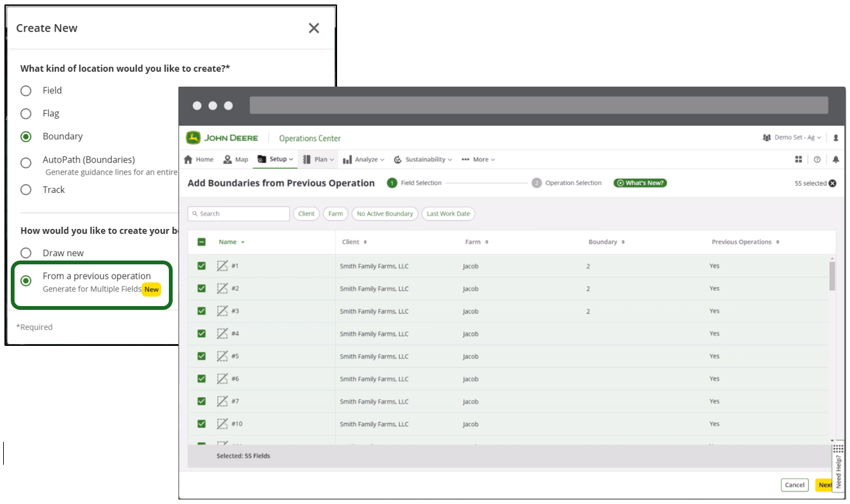Select the Flag radio option

point(26,114)
